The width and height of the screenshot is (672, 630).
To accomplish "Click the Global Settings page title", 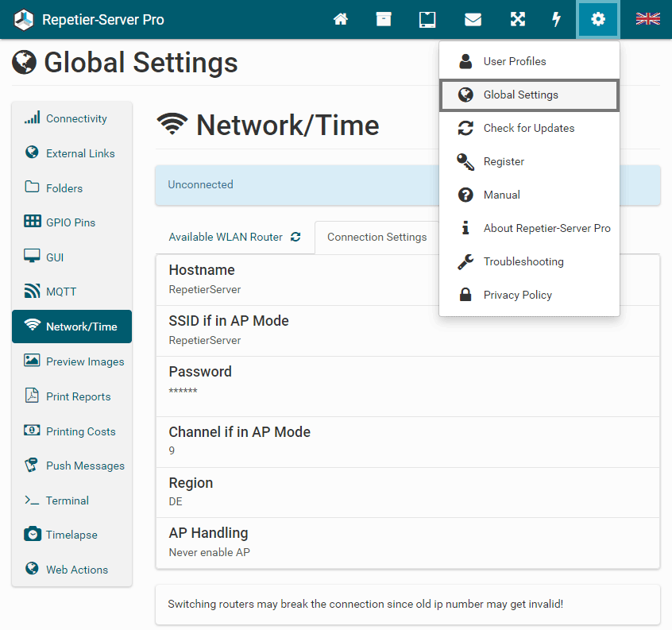I will (125, 62).
